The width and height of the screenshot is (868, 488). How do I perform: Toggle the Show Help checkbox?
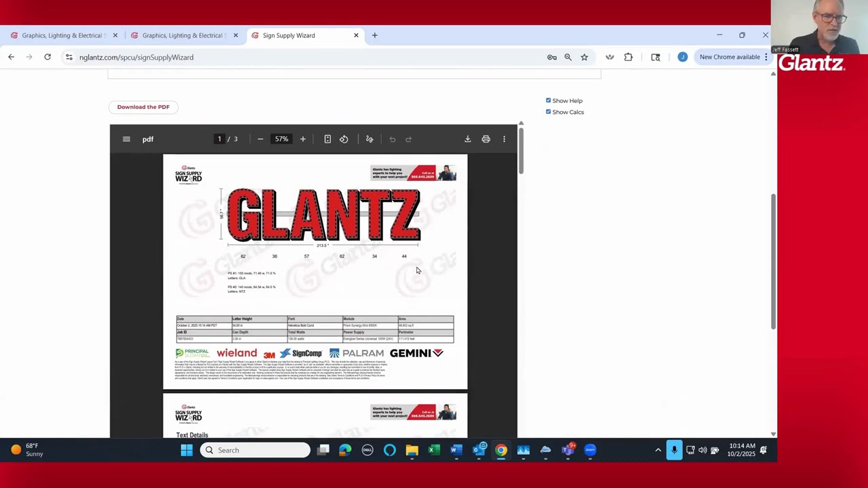click(549, 100)
